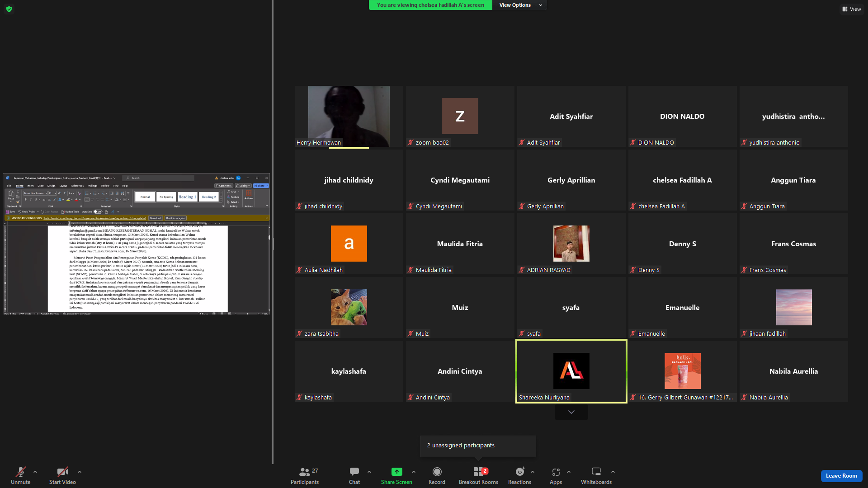Click yellow text highlight color in Word
The width and height of the screenshot is (868, 488).
coord(68,200)
